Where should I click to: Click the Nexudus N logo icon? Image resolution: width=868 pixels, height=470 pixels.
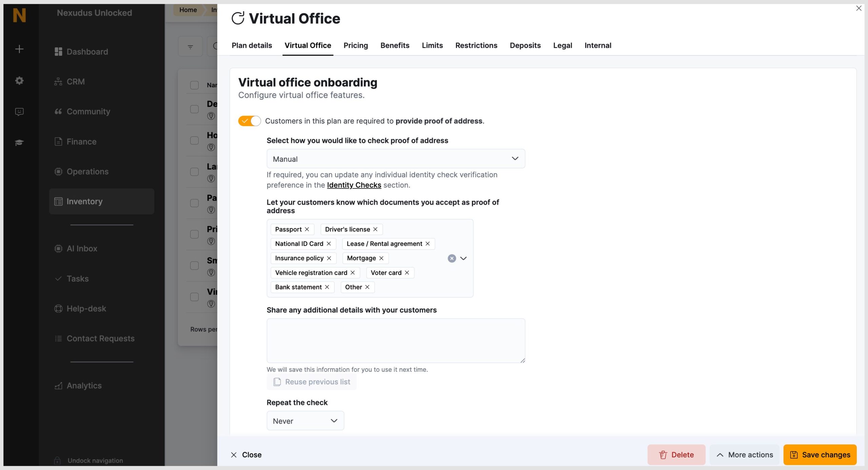19,15
